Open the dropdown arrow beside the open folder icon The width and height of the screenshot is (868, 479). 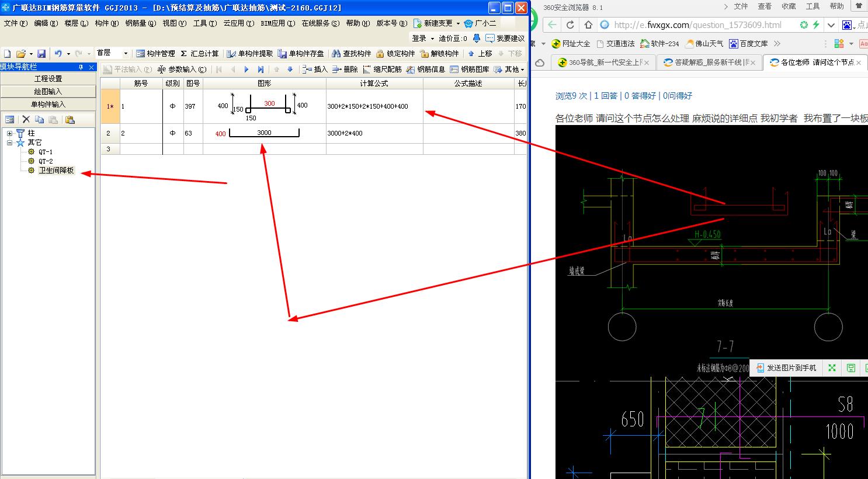click(31, 54)
